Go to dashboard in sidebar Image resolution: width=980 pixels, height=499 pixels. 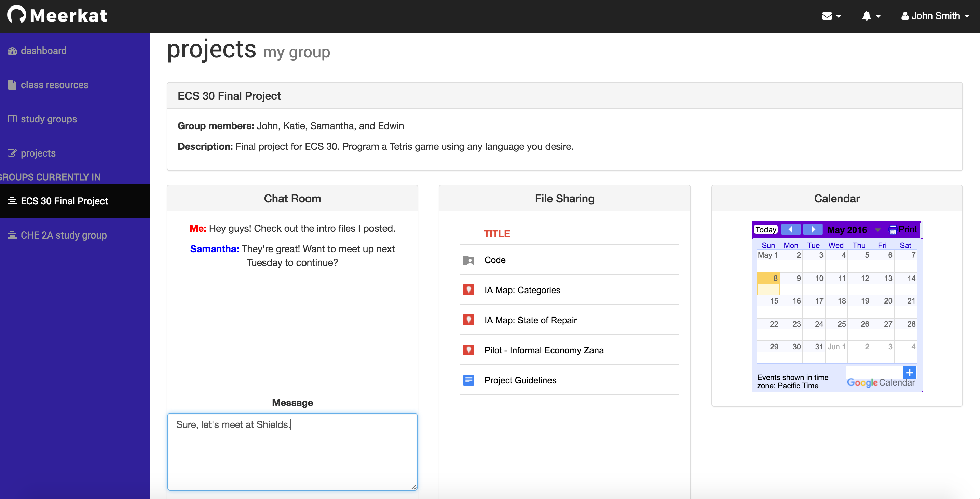coord(43,51)
